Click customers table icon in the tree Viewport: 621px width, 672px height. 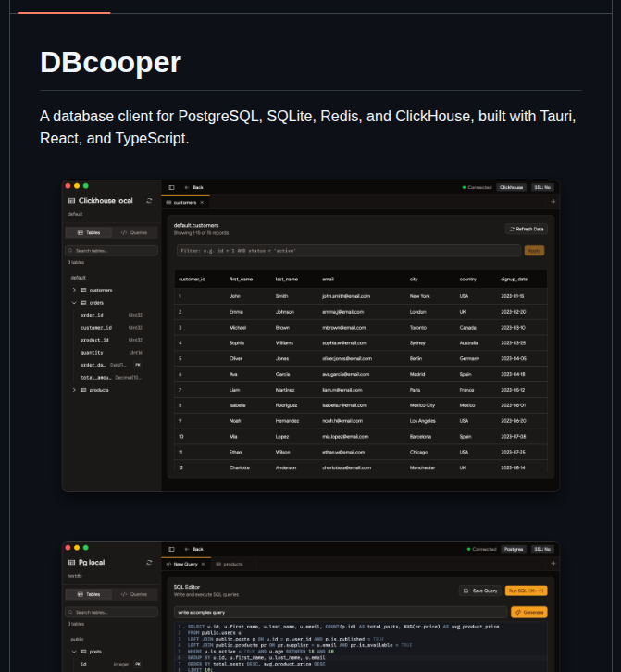click(x=83, y=290)
